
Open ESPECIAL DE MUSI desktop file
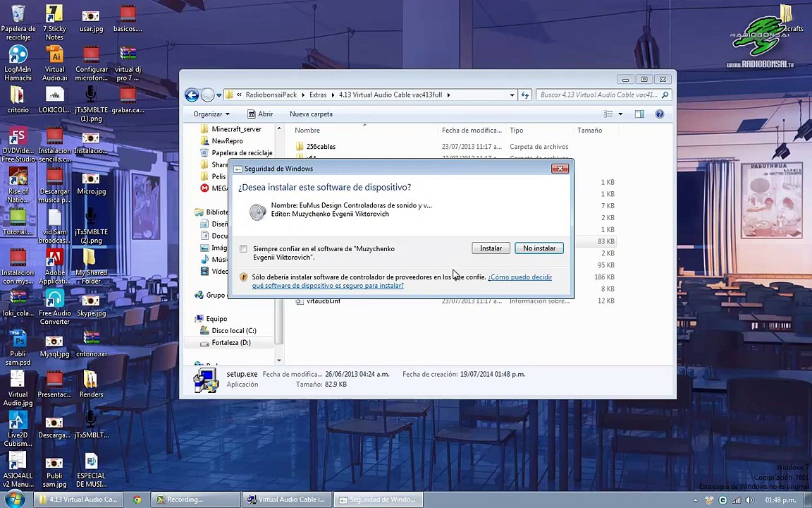91,470
